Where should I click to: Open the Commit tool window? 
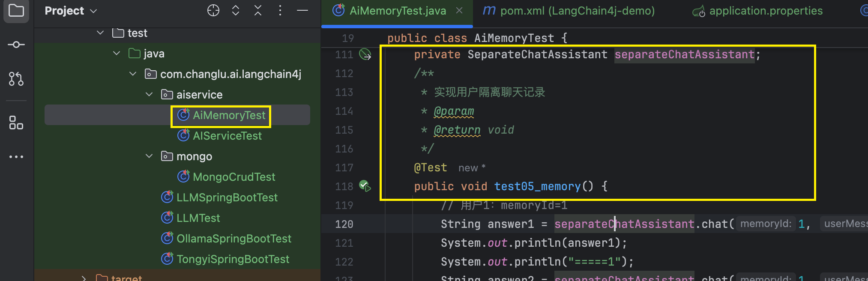pos(16,45)
